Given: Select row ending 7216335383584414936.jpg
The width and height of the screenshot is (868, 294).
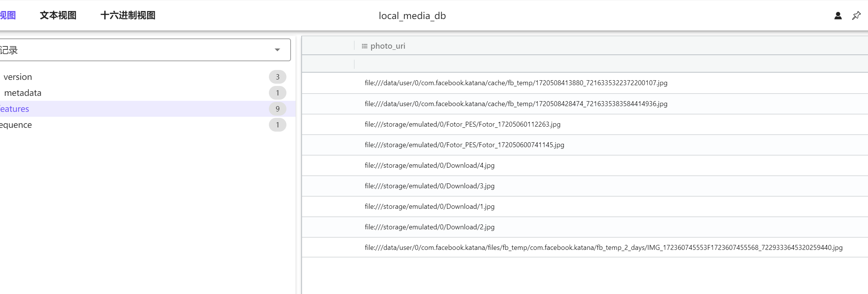Looking at the screenshot, I should pos(585,104).
